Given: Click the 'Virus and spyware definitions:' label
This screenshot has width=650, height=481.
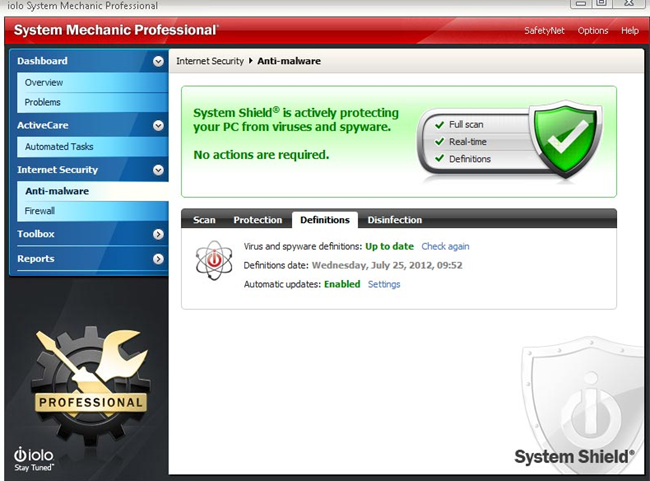Looking at the screenshot, I should 303,246.
